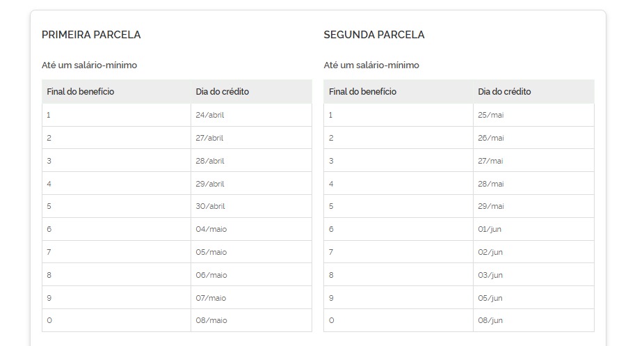Click "Final do benefício" header in Primeira Parcela table
The width and height of the screenshot is (644, 346).
[81, 92]
